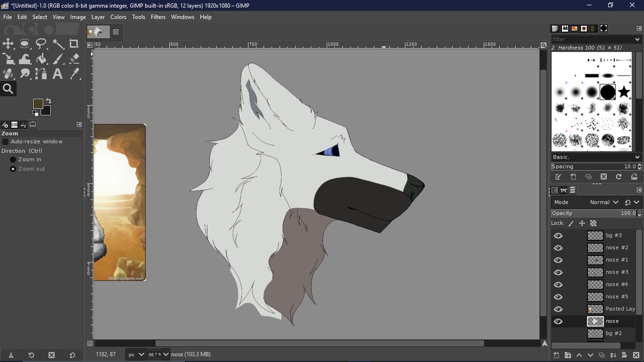Viewport: 644px width, 362px height.
Task: Select the Ellipse Select tool
Action: coord(25,44)
